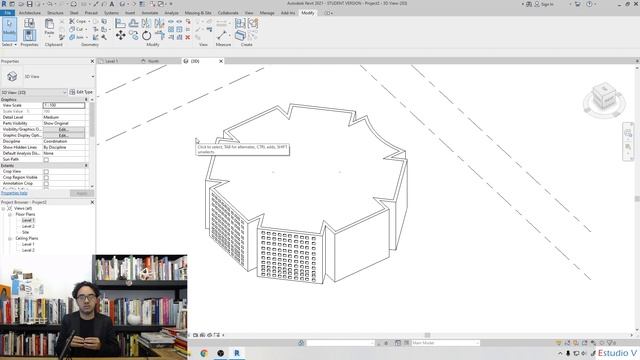
Task: Collapse the Graphics properties section
Action: pos(86,100)
